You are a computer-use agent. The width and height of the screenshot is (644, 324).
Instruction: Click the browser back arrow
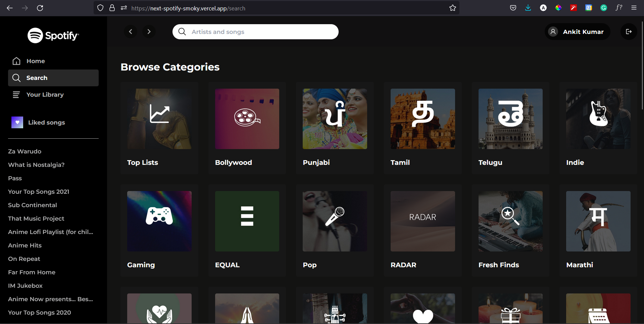[10, 8]
